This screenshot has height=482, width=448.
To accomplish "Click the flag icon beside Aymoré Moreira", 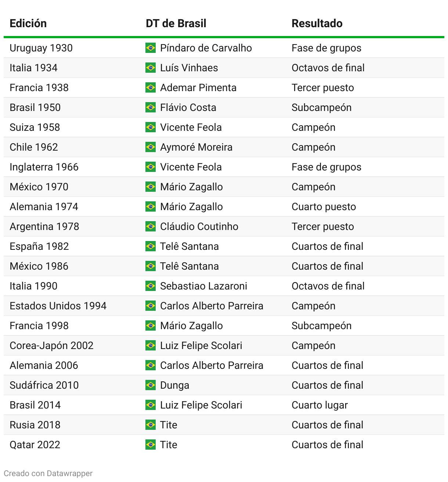I will coord(151,147).
